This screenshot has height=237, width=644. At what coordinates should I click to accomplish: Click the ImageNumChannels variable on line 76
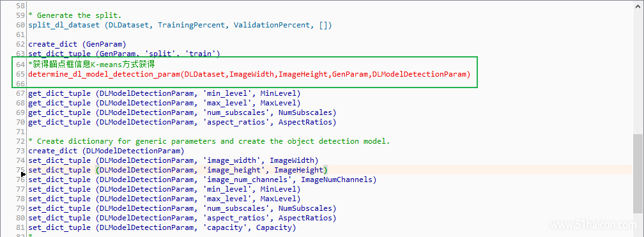[336, 180]
